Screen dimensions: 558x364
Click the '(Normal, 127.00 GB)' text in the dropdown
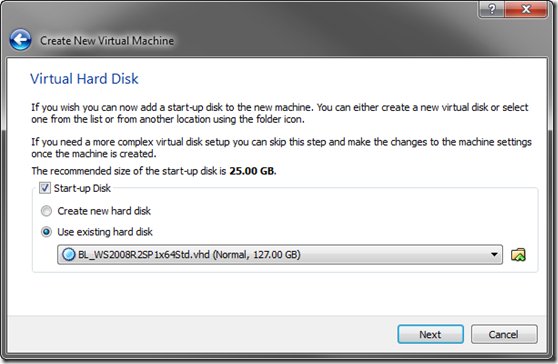(x=257, y=255)
